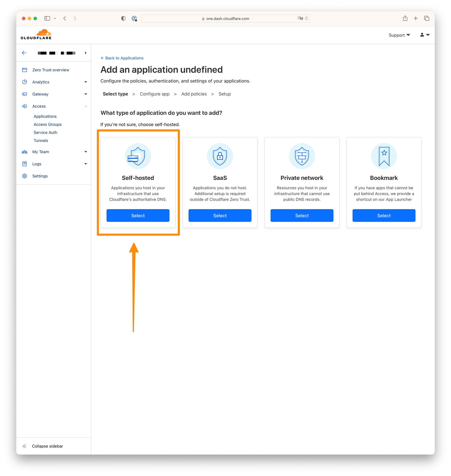The image size is (451, 476).
Task: Open the Support dropdown
Action: [399, 35]
